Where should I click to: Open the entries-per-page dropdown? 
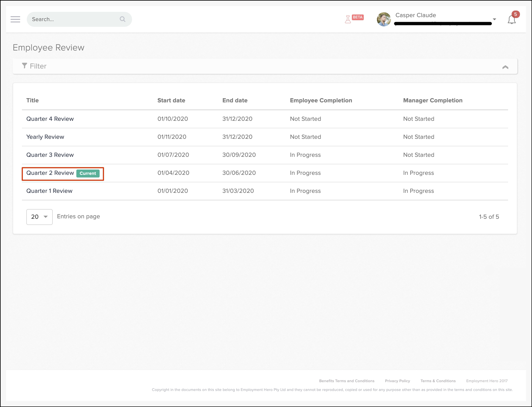point(39,217)
